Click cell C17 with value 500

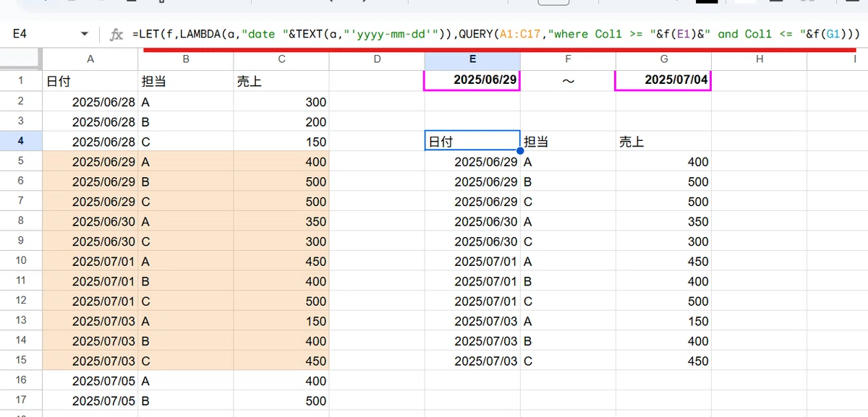pos(281,400)
